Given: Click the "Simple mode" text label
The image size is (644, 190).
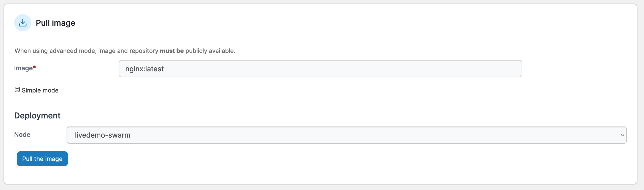Looking at the screenshot, I should point(40,90).
